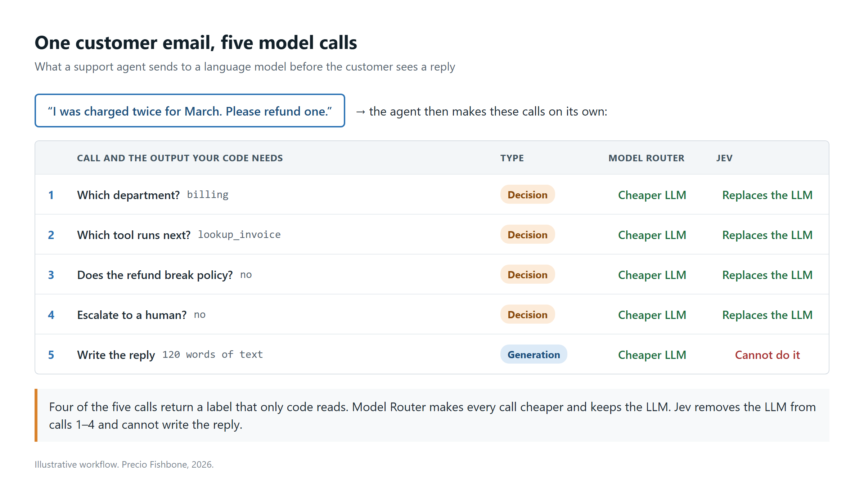Click the text "the agent then makes these calls on its own"
The image size is (864, 504).
(x=488, y=111)
